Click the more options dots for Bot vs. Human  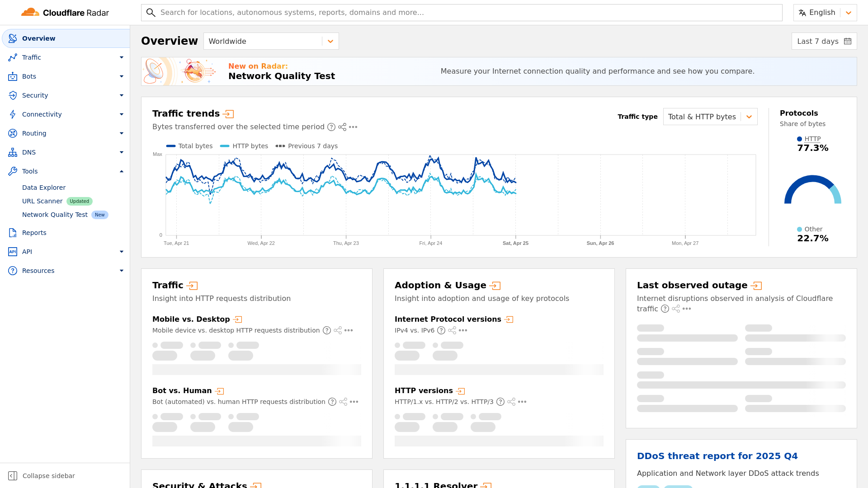click(x=354, y=402)
